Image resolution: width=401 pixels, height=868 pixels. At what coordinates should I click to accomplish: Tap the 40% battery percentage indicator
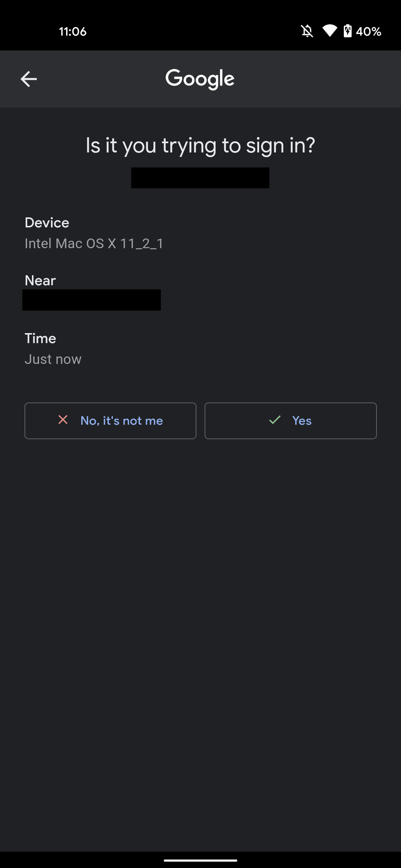tap(368, 32)
